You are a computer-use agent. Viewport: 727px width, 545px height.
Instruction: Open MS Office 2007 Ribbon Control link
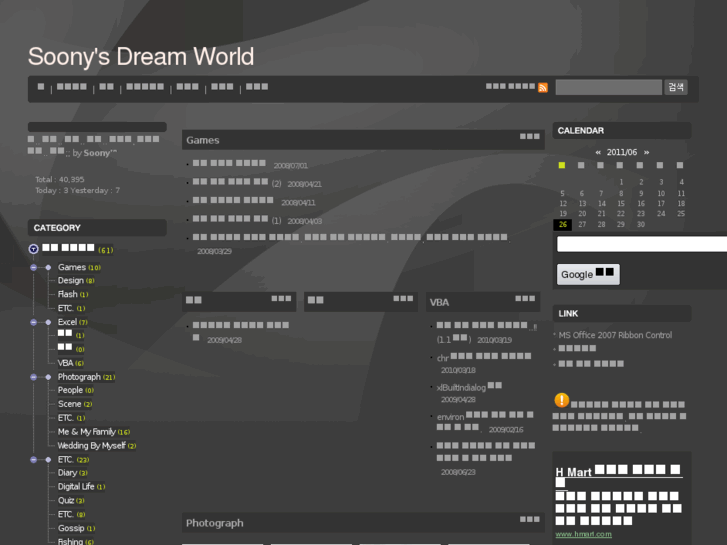[x=615, y=335]
